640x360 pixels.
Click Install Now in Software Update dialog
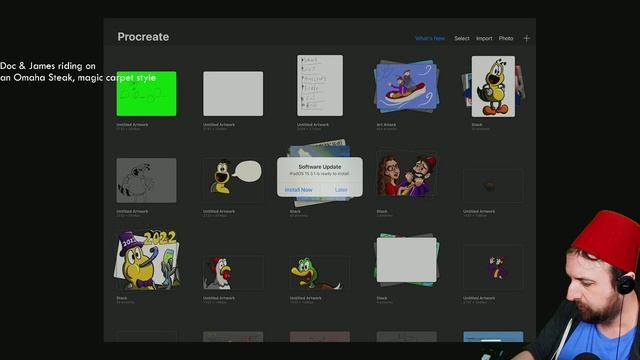[298, 190]
